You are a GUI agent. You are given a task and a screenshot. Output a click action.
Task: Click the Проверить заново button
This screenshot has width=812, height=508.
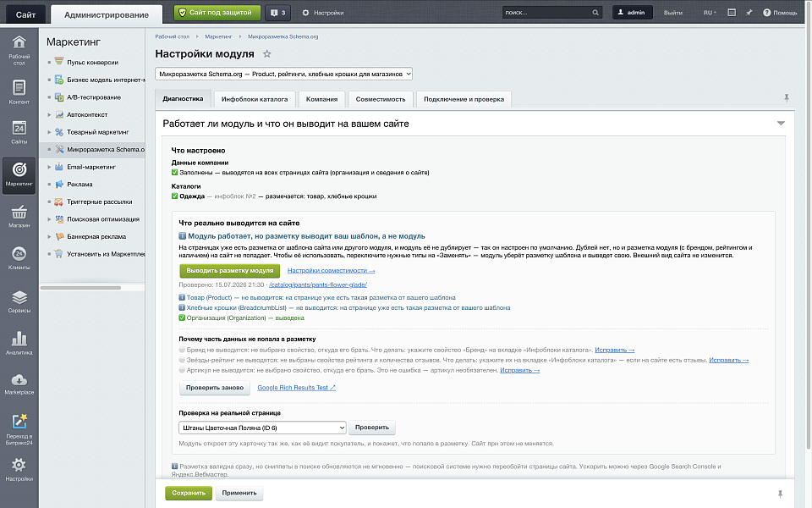214,388
